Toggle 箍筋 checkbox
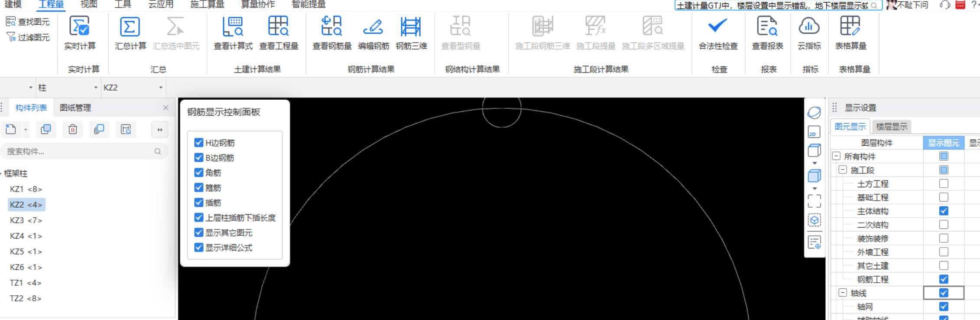This screenshot has height=320, width=980. [x=199, y=187]
